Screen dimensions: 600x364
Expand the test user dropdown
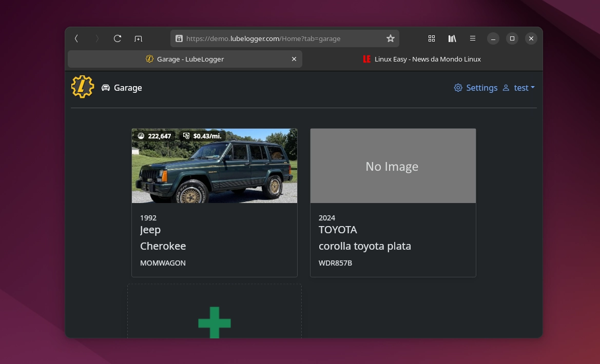click(519, 88)
